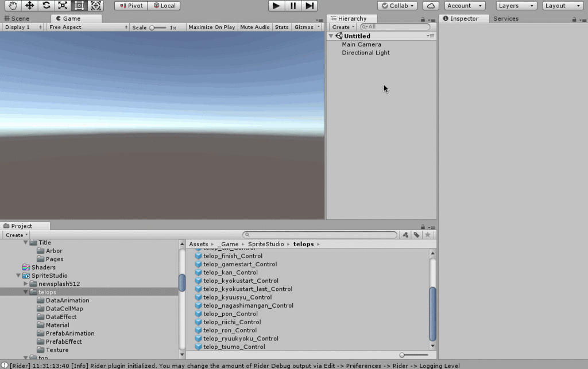Viewport: 588px width, 369px height.
Task: Select the Hand tool
Action: tap(13, 6)
